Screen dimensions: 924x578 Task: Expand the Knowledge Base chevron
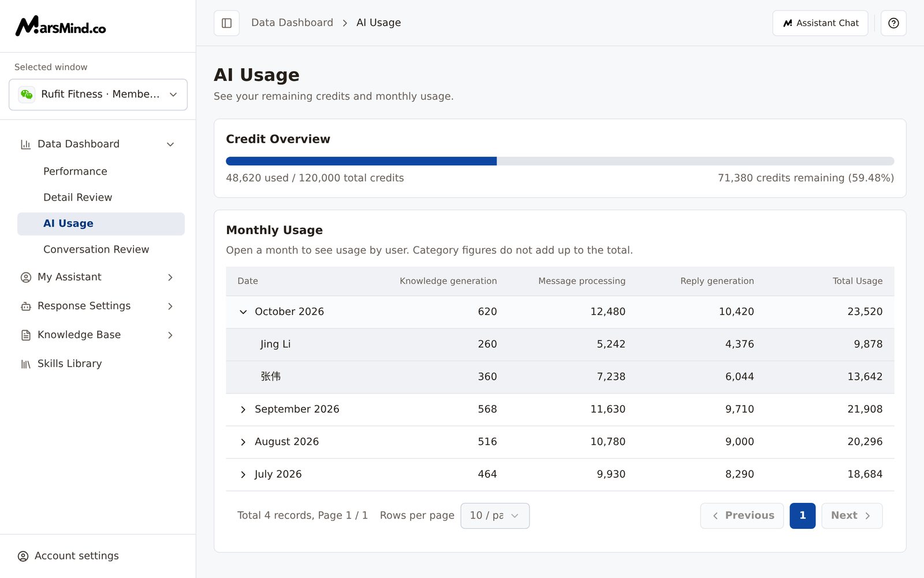[x=170, y=335]
